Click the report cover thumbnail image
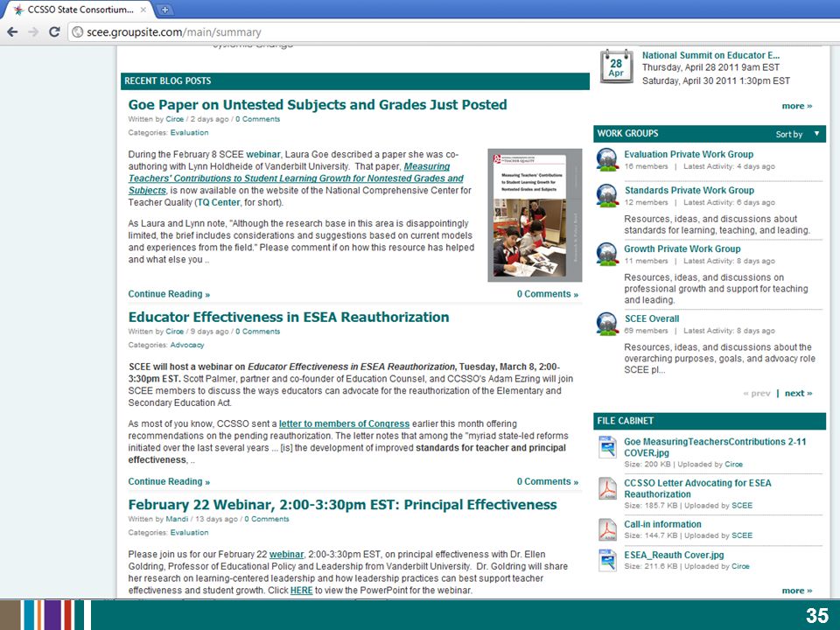Image resolution: width=840 pixels, height=630 pixels. [x=535, y=215]
